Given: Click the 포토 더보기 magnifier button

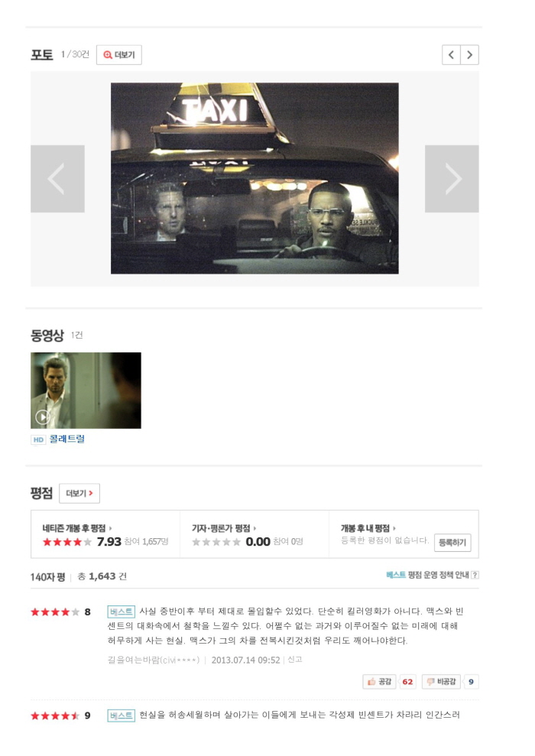Looking at the screenshot, I should click(x=119, y=55).
